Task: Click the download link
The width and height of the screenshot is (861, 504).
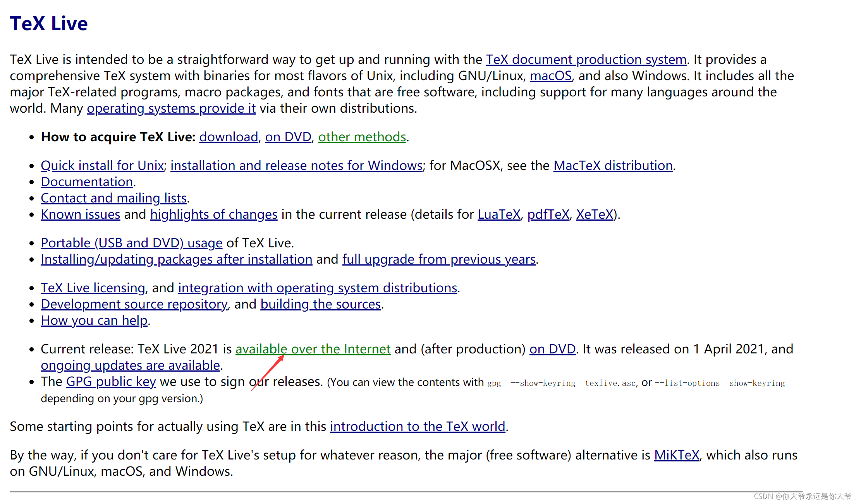Action: [229, 137]
